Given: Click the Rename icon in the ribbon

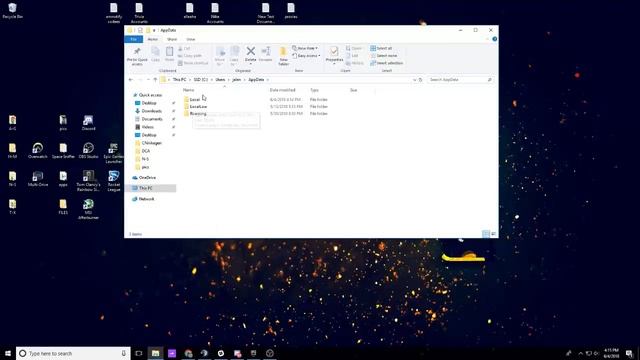Looking at the screenshot, I should tap(265, 55).
